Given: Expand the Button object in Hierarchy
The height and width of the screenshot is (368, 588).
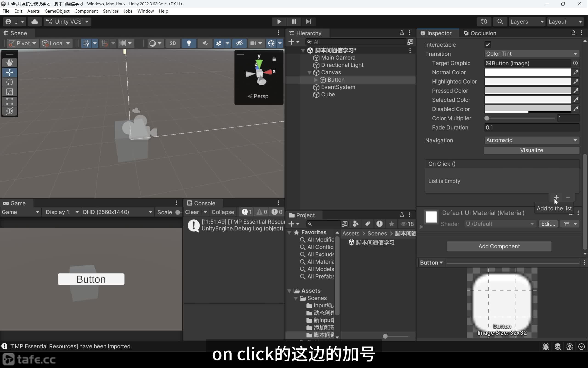Looking at the screenshot, I should 316,80.
